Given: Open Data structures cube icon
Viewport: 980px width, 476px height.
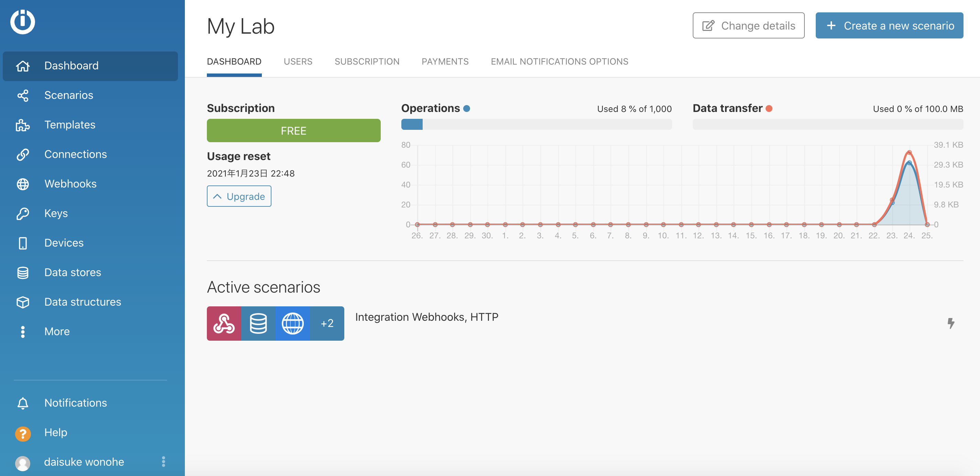Looking at the screenshot, I should 22,302.
